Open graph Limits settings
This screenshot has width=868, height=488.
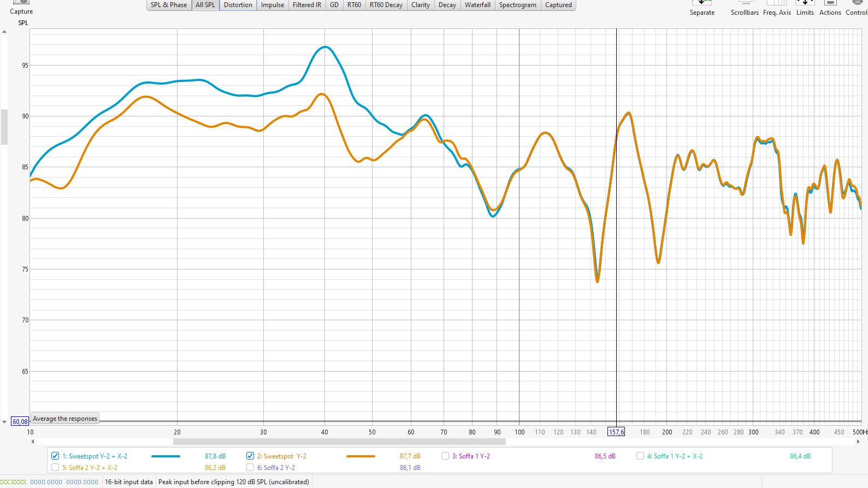[x=805, y=8]
